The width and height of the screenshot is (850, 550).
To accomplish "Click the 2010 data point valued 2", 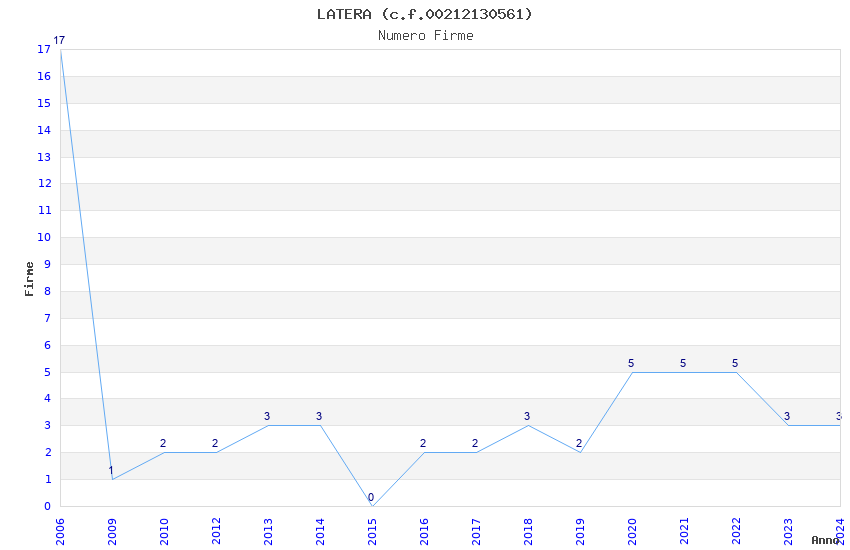I will [x=164, y=452].
